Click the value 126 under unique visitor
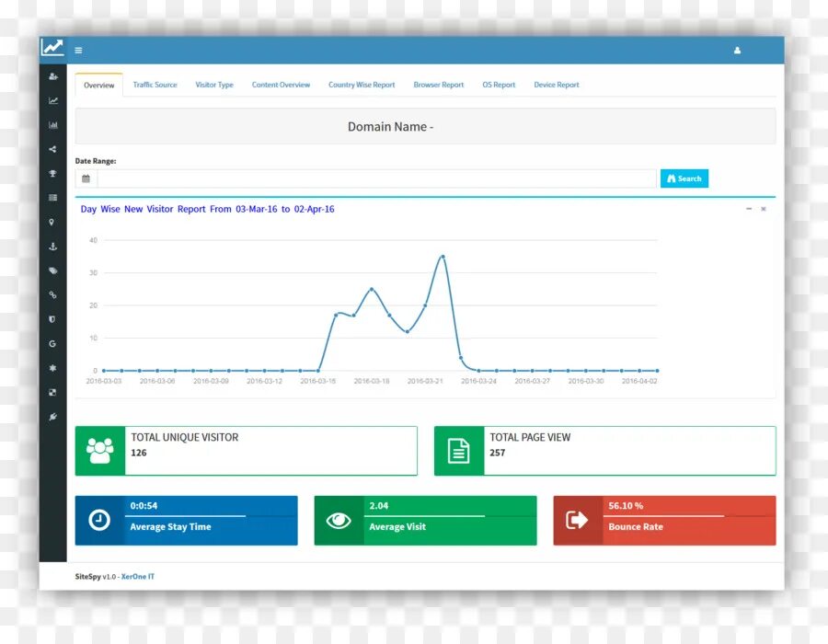 [139, 453]
